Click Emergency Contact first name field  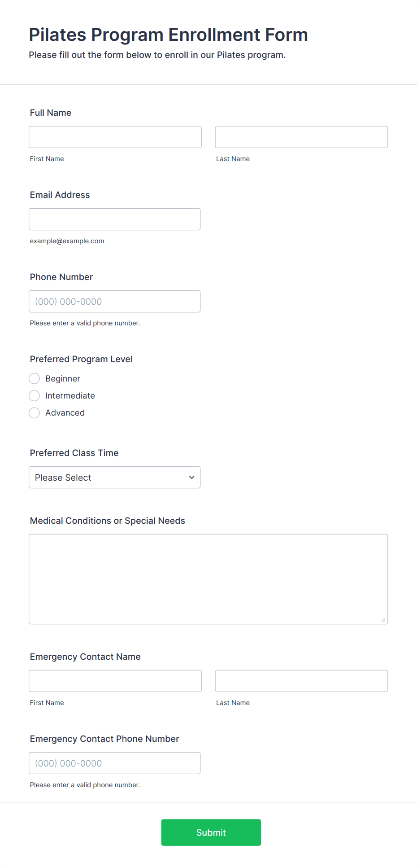point(115,681)
